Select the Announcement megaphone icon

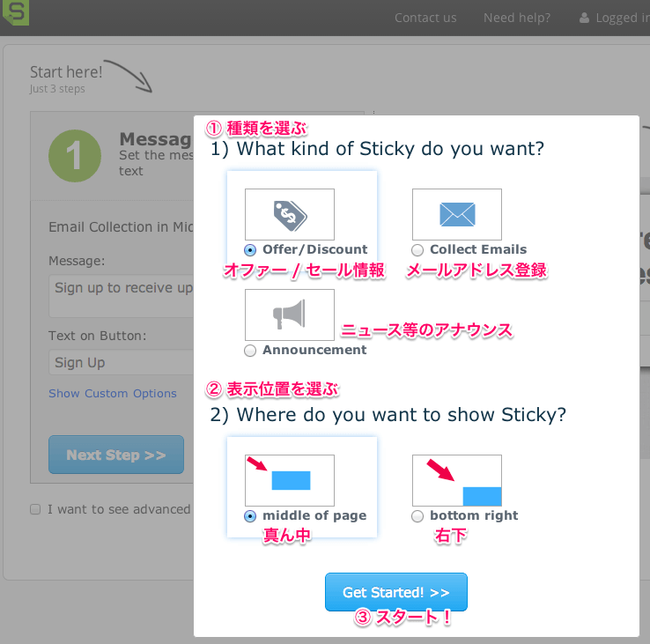(x=290, y=315)
